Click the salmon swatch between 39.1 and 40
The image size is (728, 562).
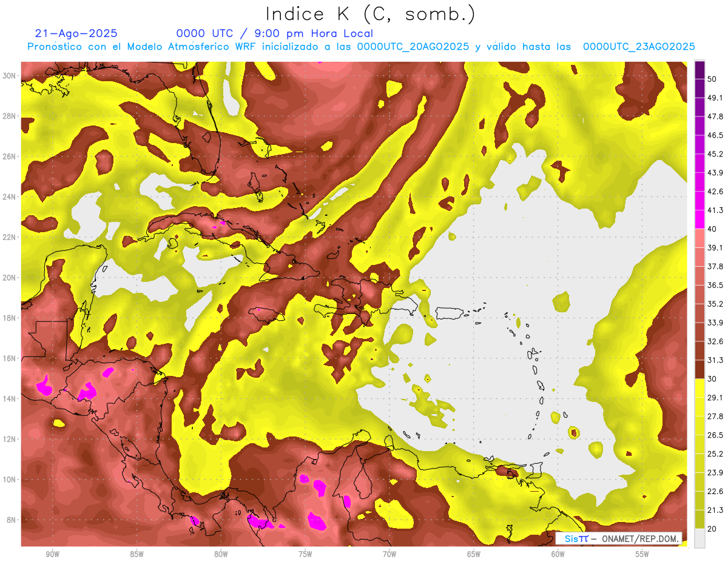click(x=699, y=238)
